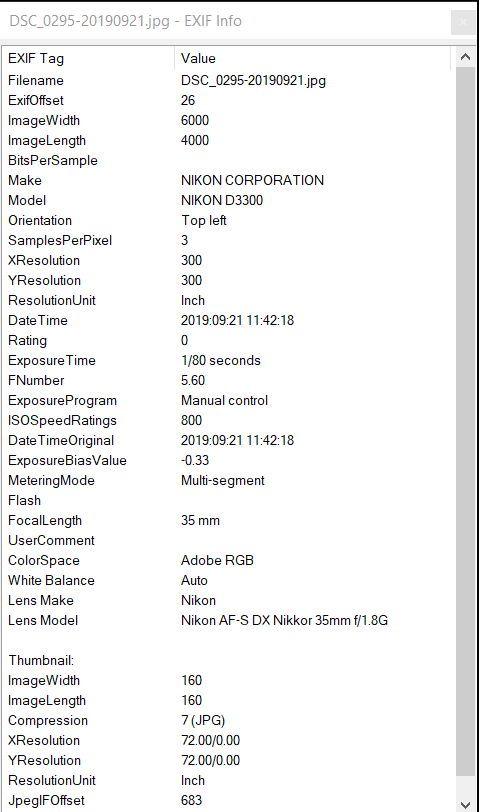Select the Nikon AF-S DX Nikkor lens model value
Image resolution: width=479 pixels, height=812 pixels.
(x=284, y=620)
